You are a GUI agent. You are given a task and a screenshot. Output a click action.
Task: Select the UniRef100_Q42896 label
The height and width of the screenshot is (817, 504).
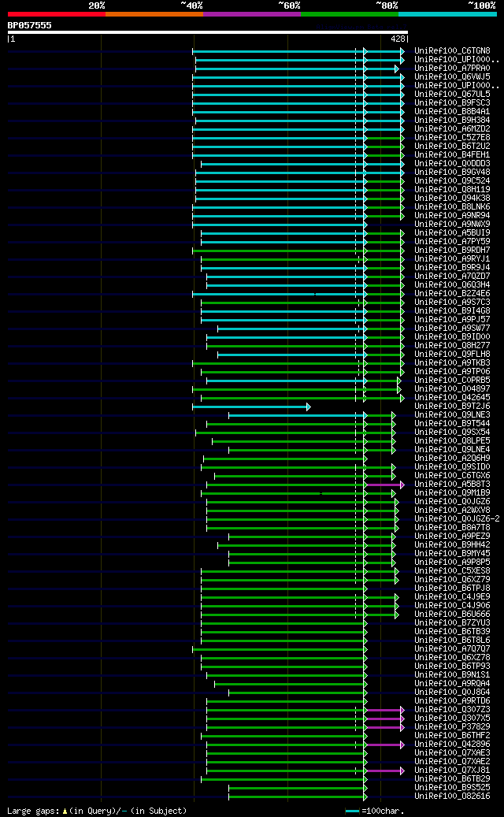pyautogui.click(x=452, y=744)
